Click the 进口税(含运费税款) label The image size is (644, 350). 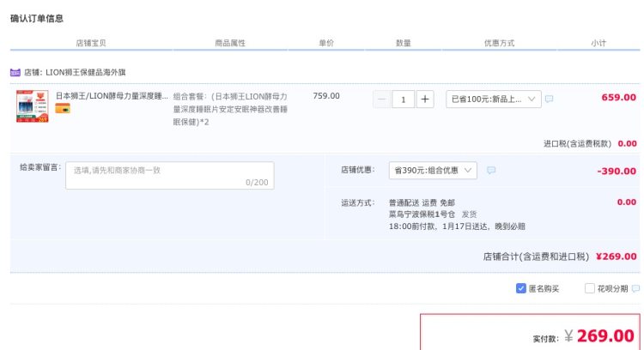pos(578,143)
